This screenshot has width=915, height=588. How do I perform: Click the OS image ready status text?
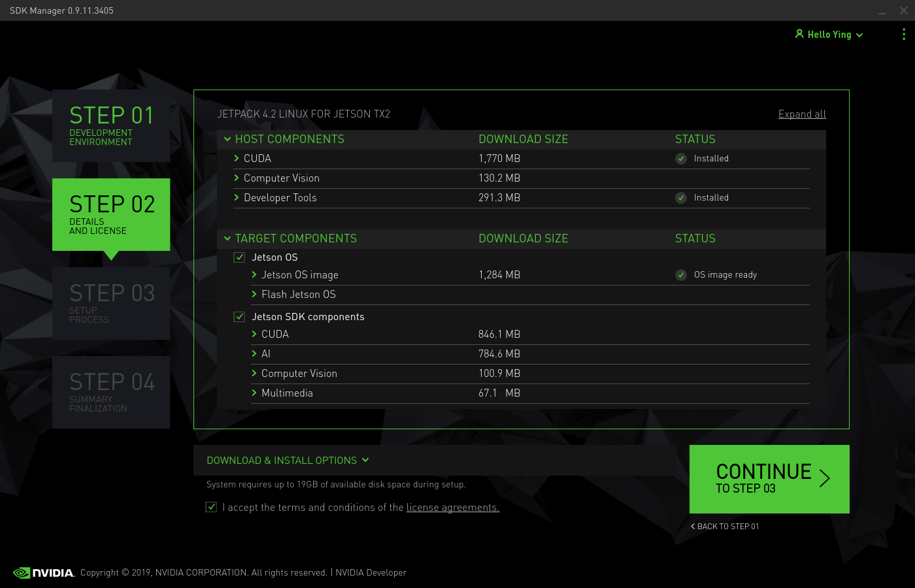point(725,275)
